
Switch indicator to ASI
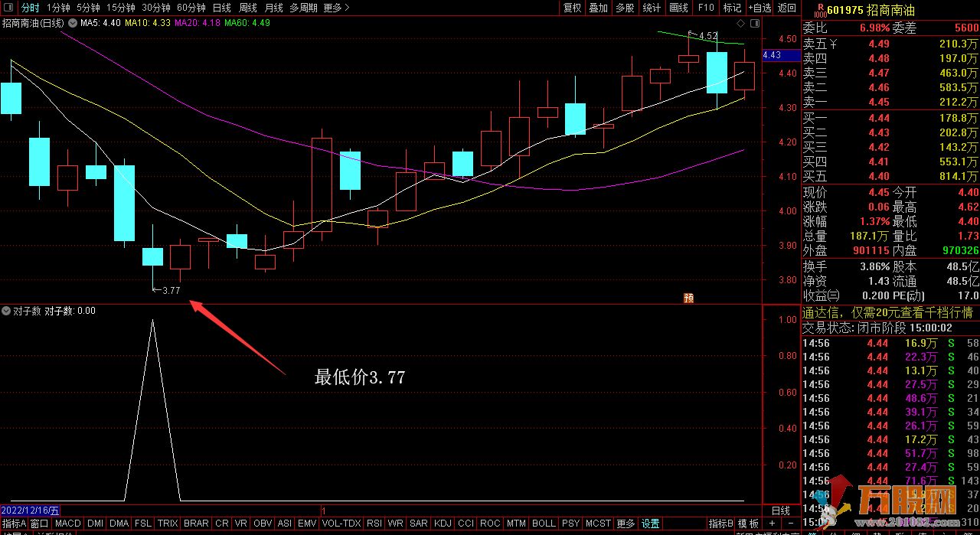point(284,524)
